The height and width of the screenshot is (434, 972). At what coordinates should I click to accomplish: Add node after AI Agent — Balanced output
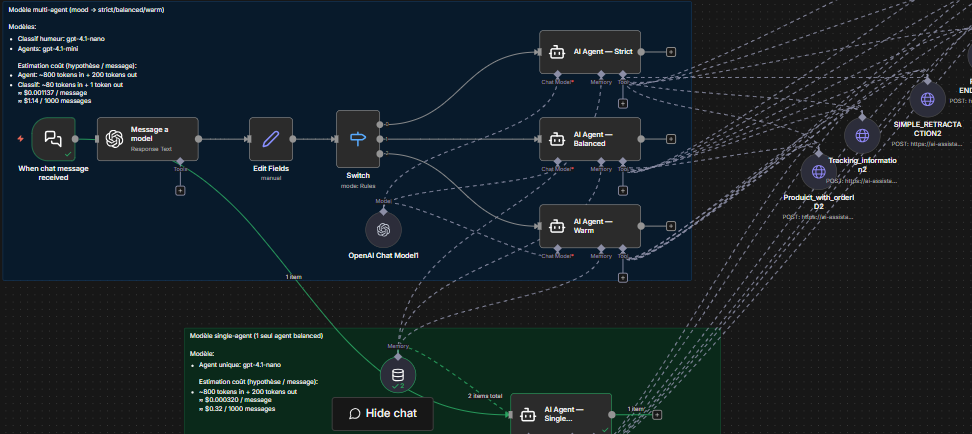click(x=671, y=139)
